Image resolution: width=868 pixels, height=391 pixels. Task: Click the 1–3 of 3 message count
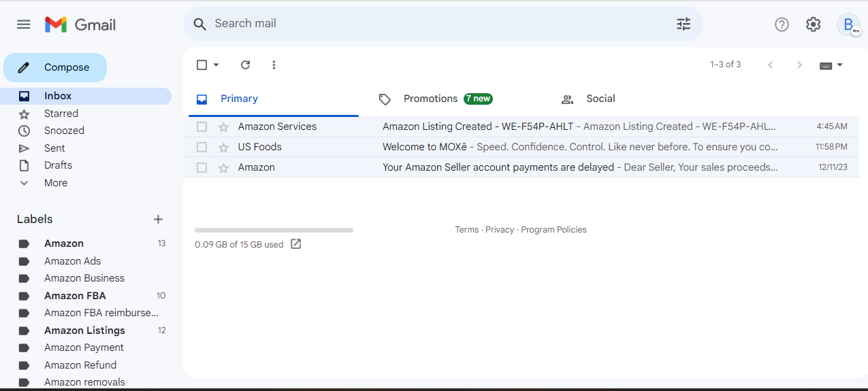click(725, 65)
